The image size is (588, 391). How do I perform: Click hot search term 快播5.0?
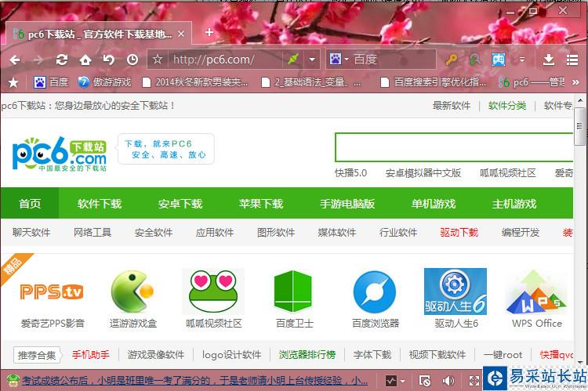point(350,173)
